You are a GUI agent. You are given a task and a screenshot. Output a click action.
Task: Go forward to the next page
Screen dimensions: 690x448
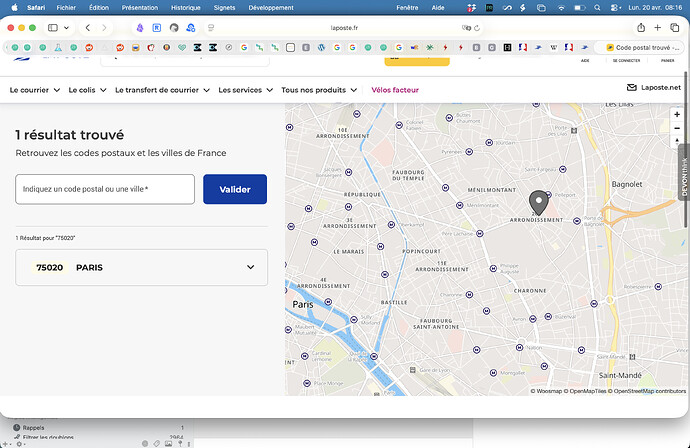click(x=104, y=28)
